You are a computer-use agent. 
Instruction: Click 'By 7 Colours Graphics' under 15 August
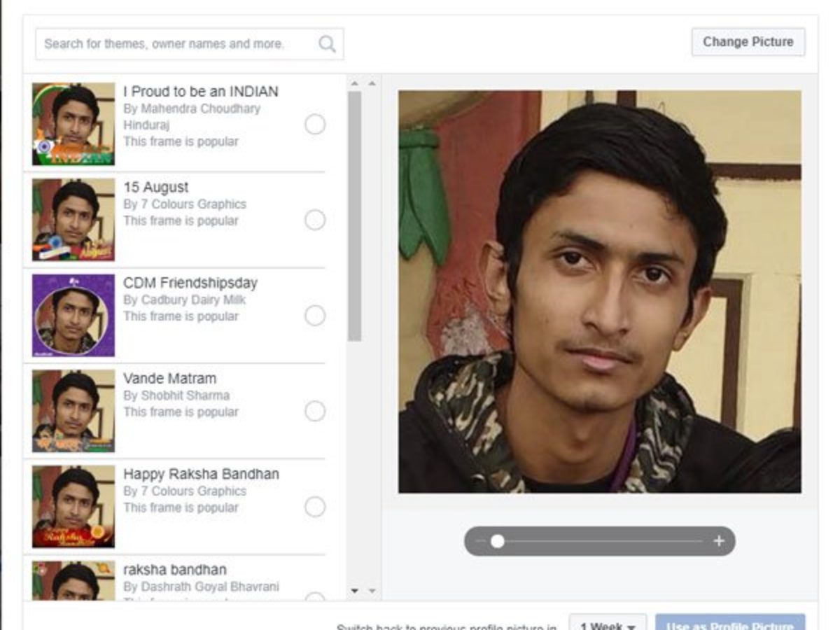[x=185, y=204]
